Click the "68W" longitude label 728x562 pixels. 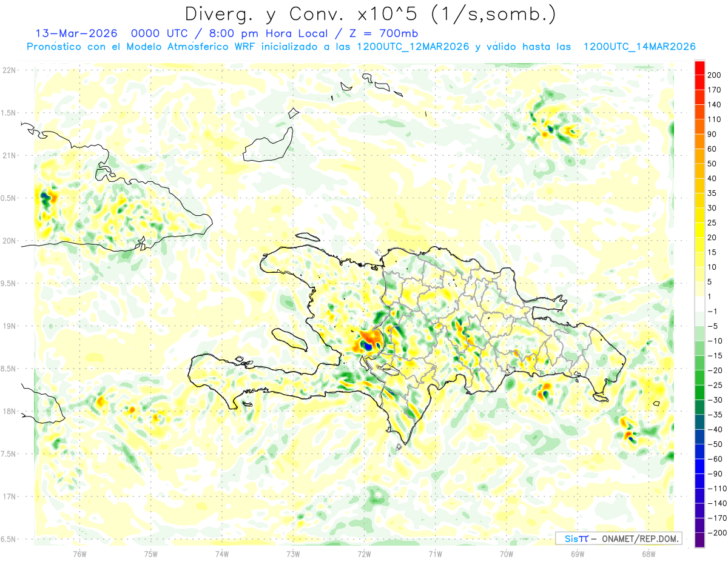649,554
